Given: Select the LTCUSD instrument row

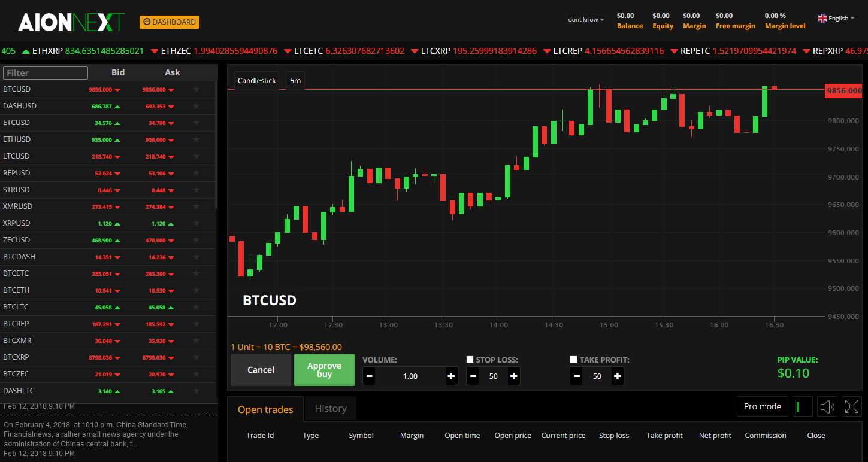Looking at the screenshot, I should [108, 156].
